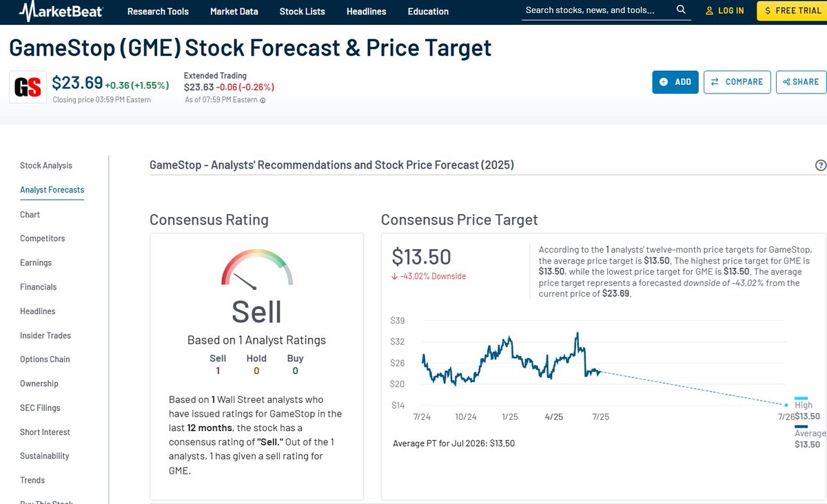Open the Stock Lists menu
This screenshot has width=827, height=504.
click(x=302, y=11)
